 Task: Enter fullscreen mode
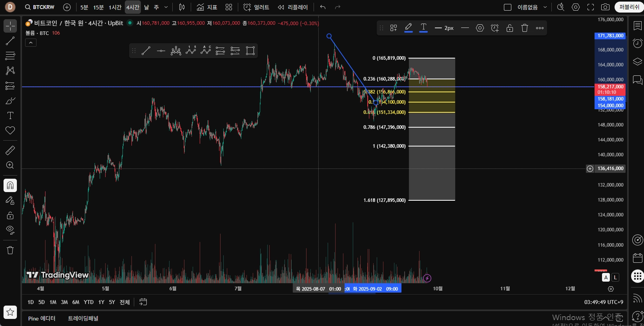591,7
